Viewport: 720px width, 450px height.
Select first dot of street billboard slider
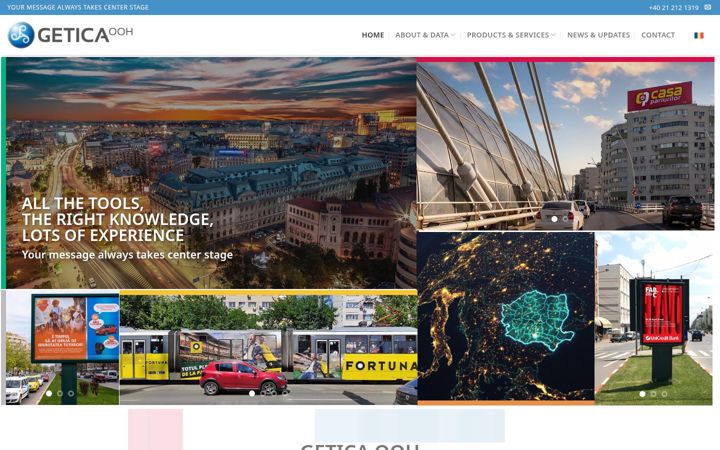(x=49, y=394)
